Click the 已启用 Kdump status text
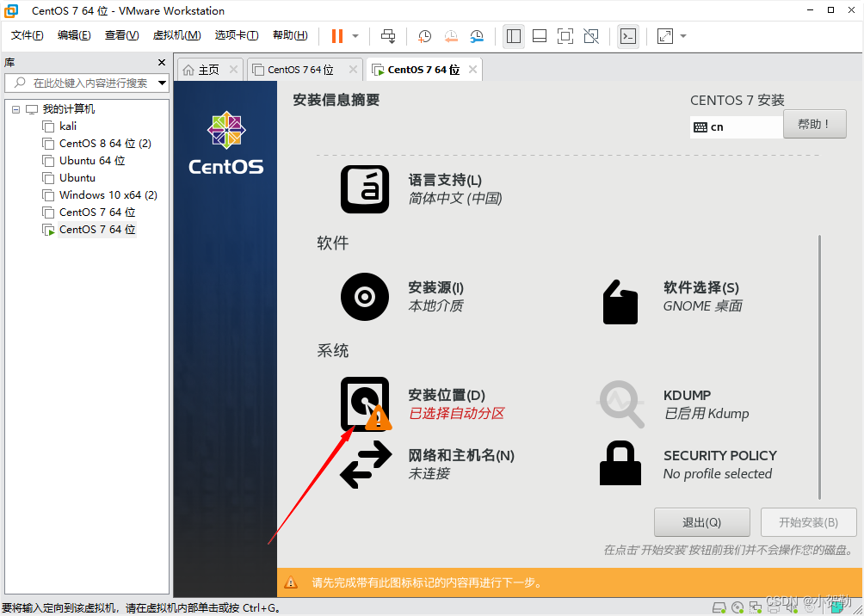Screen dimensions: 864x616 (x=707, y=414)
